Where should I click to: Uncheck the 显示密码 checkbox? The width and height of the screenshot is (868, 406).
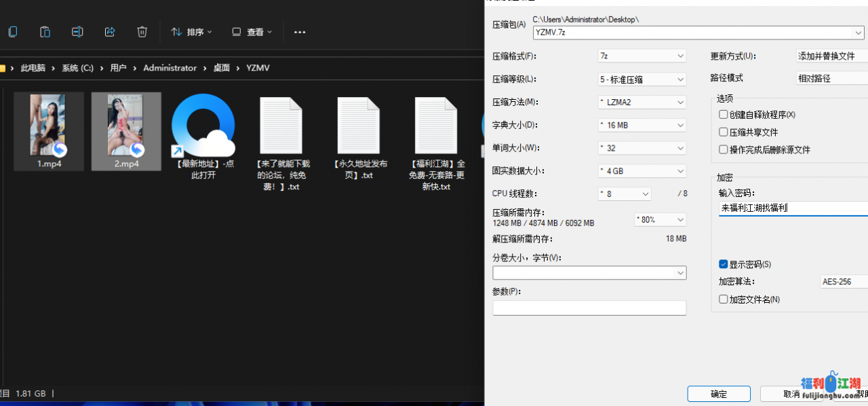tap(724, 264)
